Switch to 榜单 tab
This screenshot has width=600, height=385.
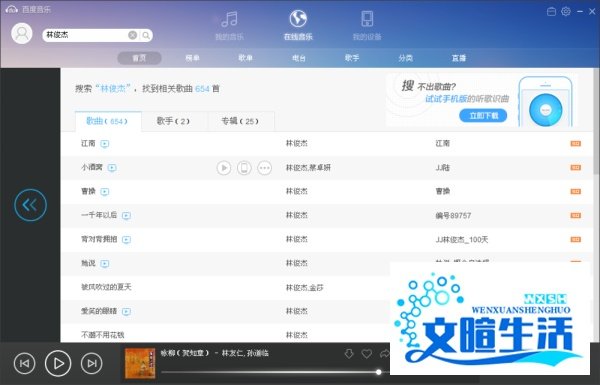pos(192,58)
